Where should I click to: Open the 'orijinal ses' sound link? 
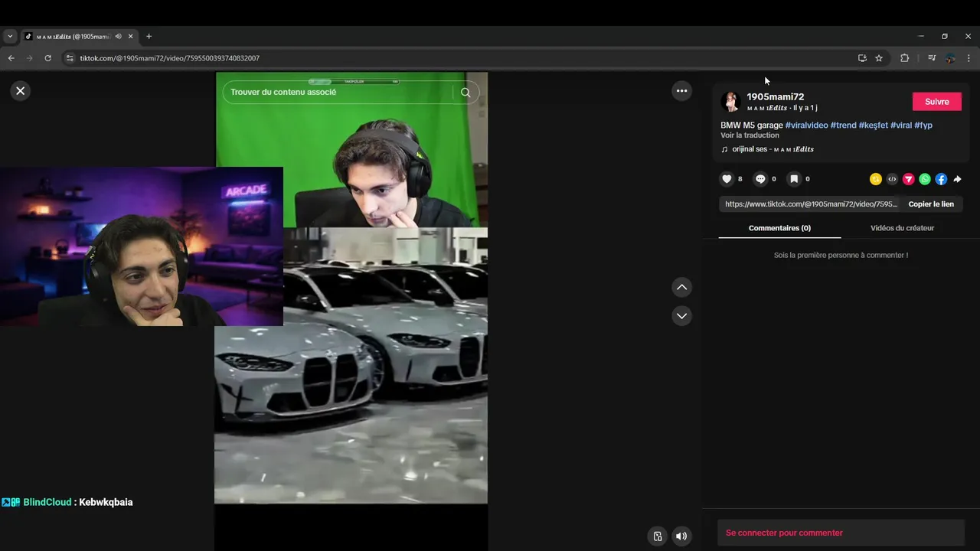point(773,149)
